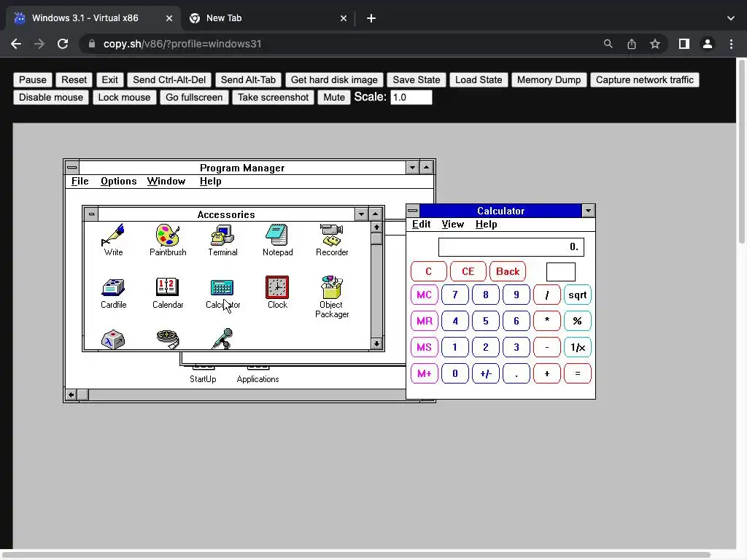Open the Chrome three-dot menu
Image resolution: width=747 pixels, height=560 pixels.
point(731,44)
